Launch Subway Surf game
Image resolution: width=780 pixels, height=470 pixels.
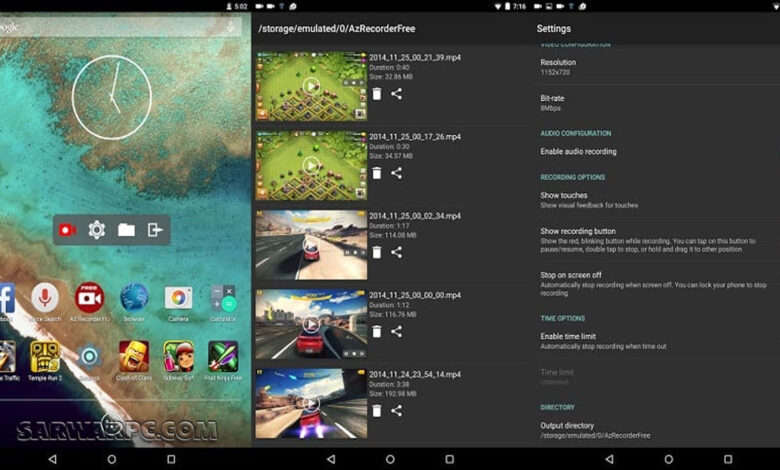(179, 357)
